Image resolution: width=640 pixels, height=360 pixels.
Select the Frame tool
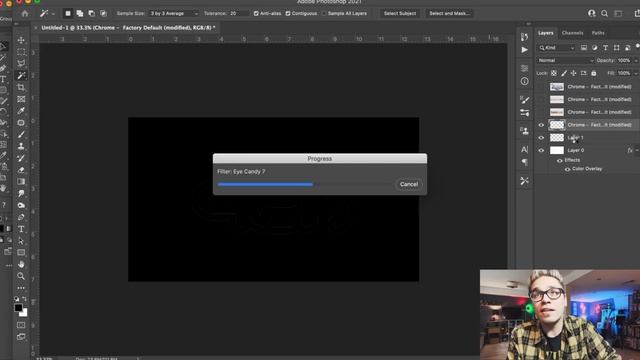click(x=21, y=99)
